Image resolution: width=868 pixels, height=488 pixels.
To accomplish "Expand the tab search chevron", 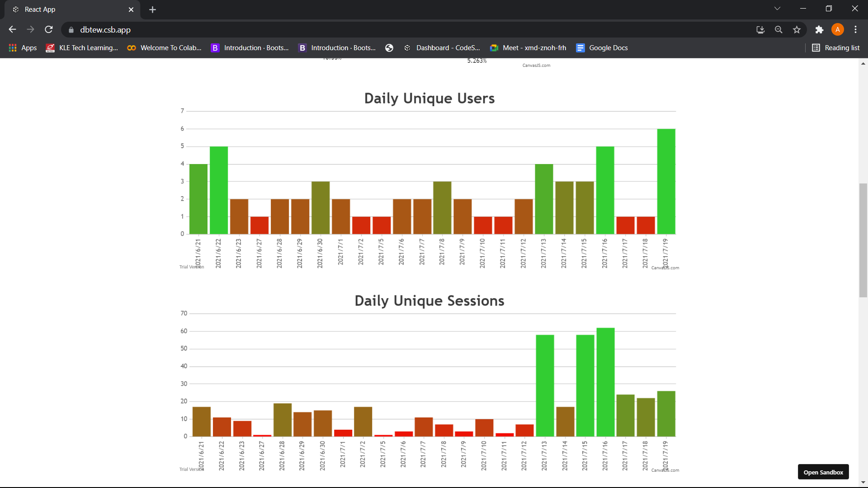I will [x=777, y=9].
